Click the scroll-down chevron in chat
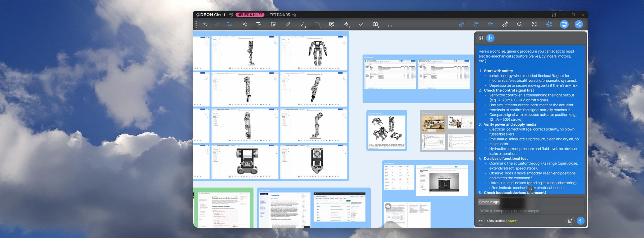644x238 pixels. (531, 189)
